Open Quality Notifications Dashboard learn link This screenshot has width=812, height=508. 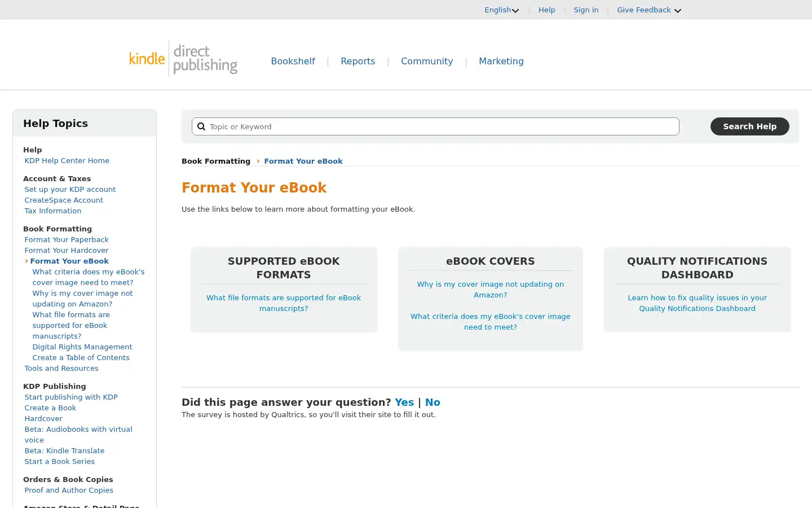[x=697, y=303]
